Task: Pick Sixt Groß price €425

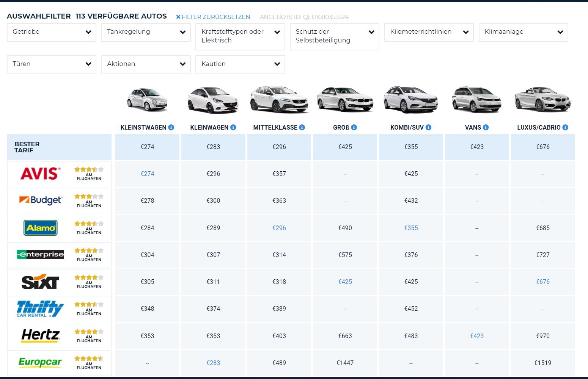Action: (x=345, y=282)
